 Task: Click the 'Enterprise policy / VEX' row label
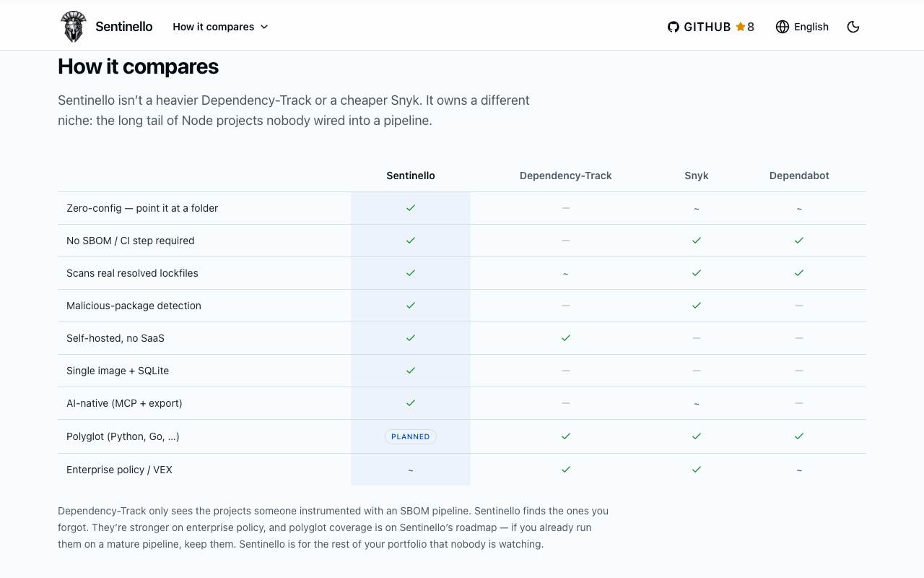[119, 470]
